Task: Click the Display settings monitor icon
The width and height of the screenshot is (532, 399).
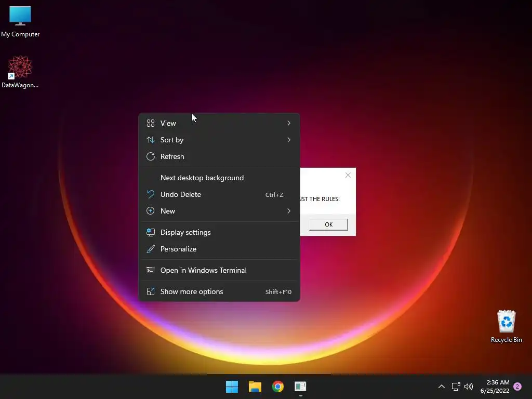Action: point(151,232)
